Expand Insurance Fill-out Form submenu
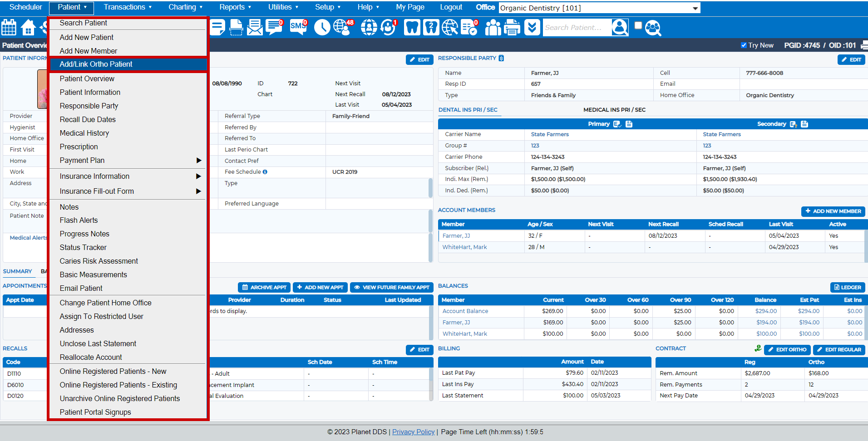Image resolution: width=868 pixels, height=441 pixels. click(x=198, y=191)
